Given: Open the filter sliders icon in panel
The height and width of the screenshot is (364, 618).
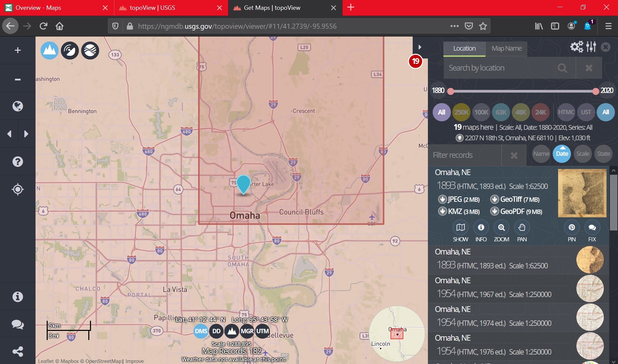Looking at the screenshot, I should click(x=591, y=47).
